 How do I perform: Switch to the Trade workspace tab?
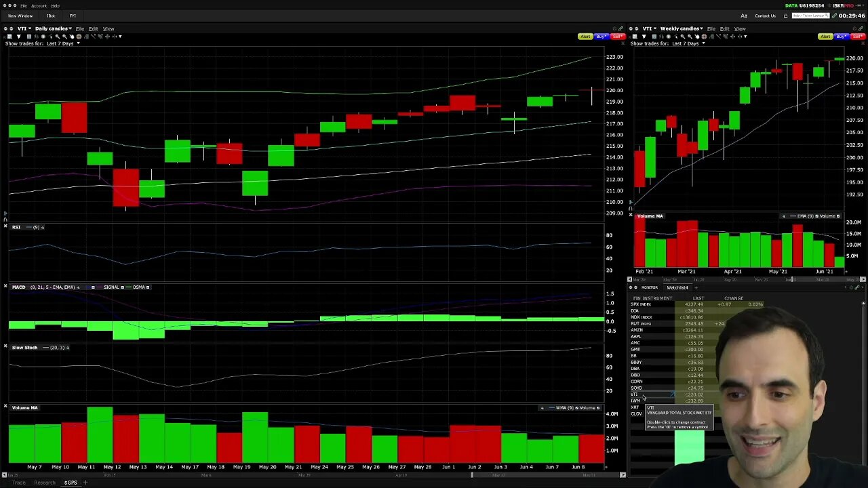tap(18, 483)
